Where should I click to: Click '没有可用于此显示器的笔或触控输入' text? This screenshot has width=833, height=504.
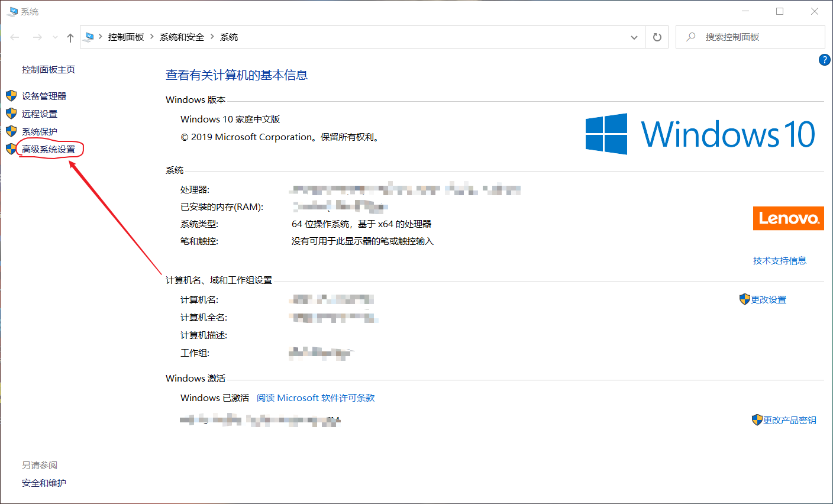[x=363, y=241]
